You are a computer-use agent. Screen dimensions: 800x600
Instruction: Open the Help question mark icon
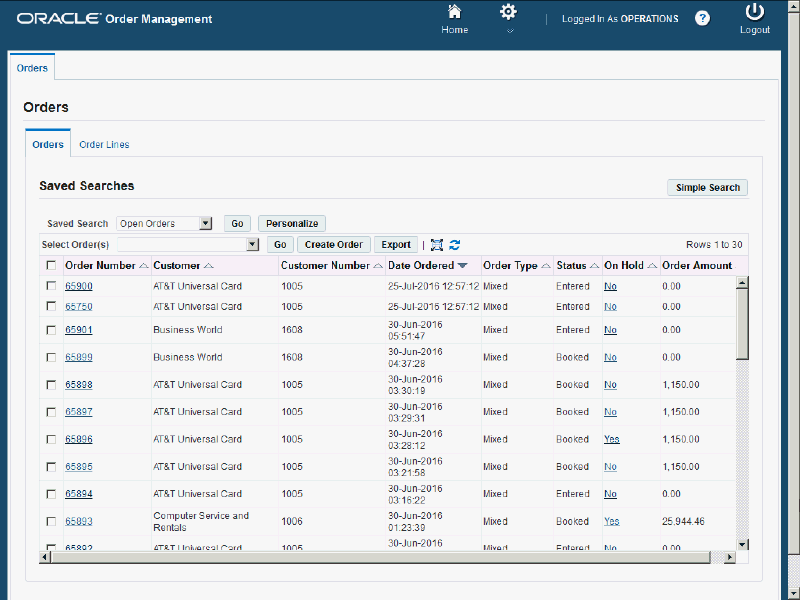coord(703,18)
